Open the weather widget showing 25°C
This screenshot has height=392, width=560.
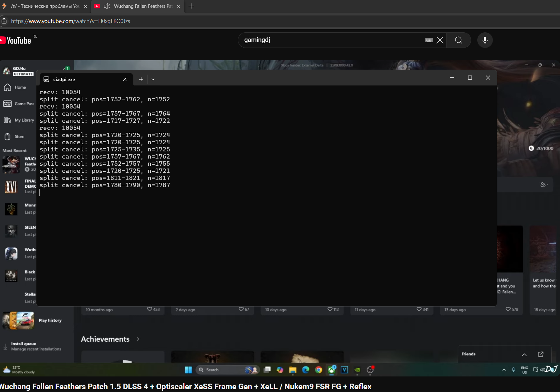pyautogui.click(x=19, y=370)
